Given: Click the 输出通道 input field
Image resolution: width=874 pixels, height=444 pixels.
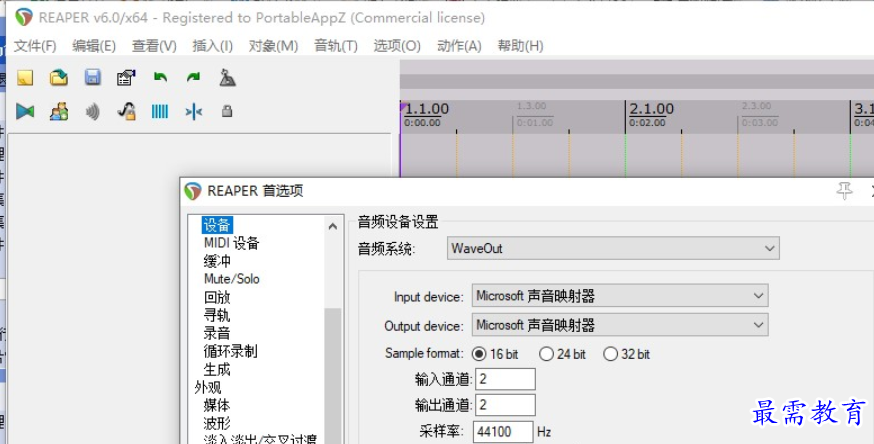Looking at the screenshot, I should (505, 405).
